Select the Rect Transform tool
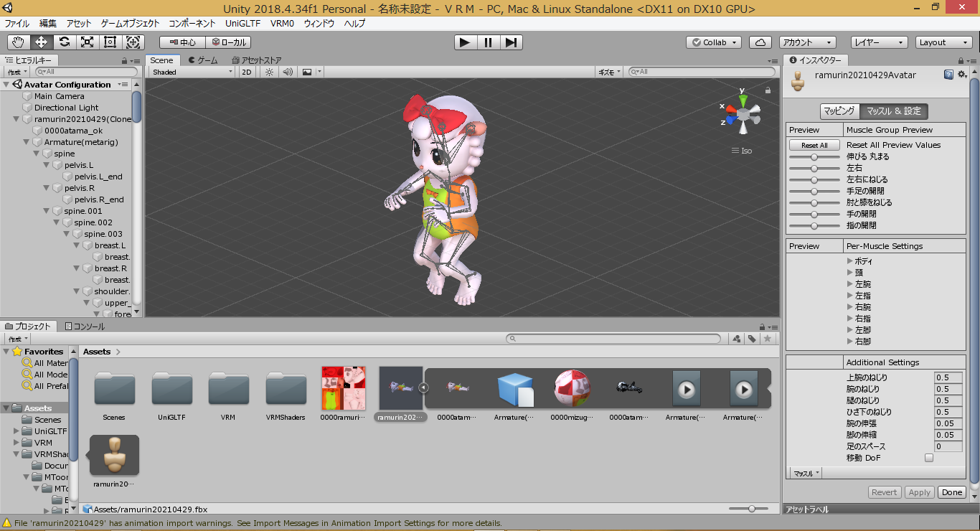This screenshot has height=531, width=980. tap(110, 42)
